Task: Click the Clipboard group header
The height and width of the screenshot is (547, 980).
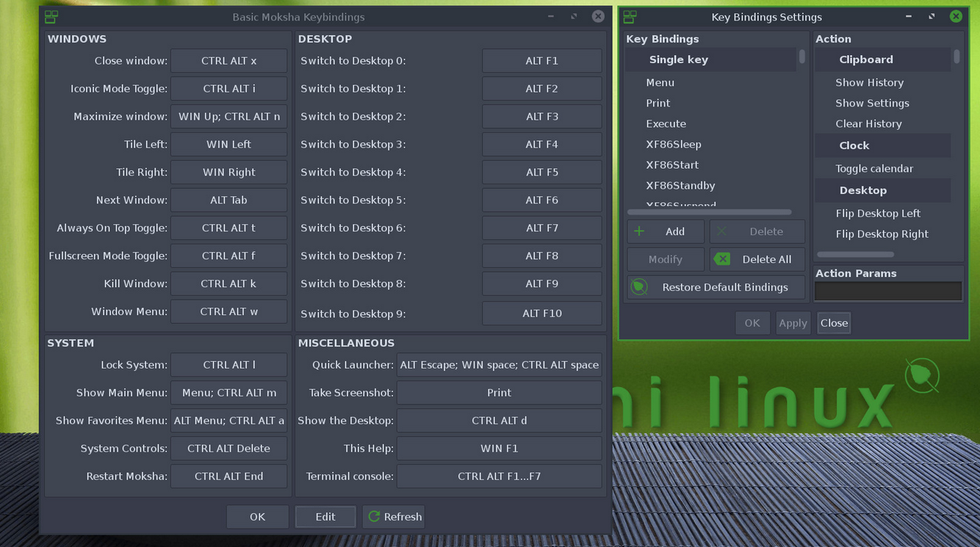Action: click(x=883, y=60)
